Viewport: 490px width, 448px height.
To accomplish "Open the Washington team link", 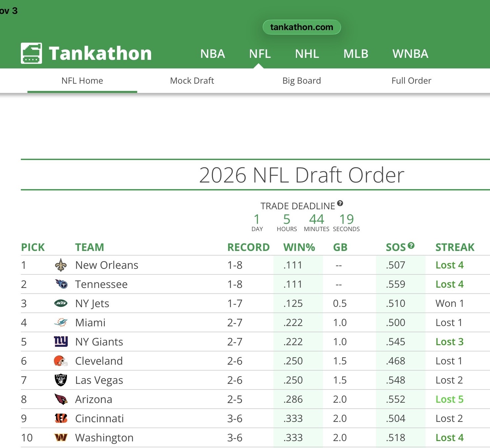I will (104, 438).
